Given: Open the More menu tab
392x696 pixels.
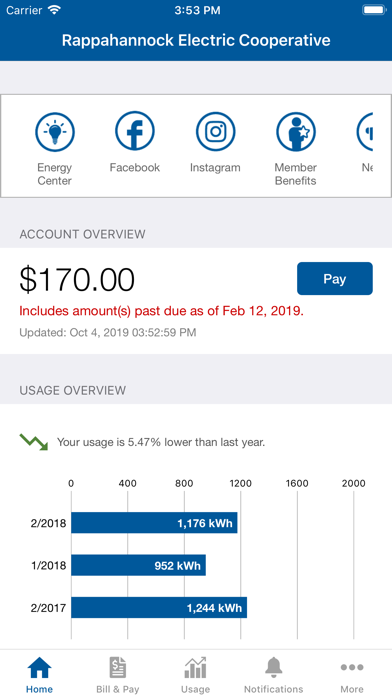Looking at the screenshot, I should click(x=352, y=675).
